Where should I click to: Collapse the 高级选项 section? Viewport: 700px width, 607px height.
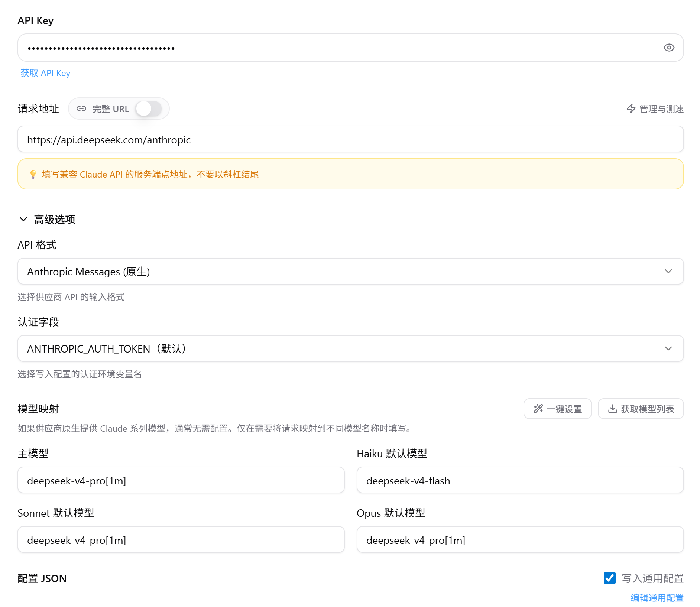[47, 220]
